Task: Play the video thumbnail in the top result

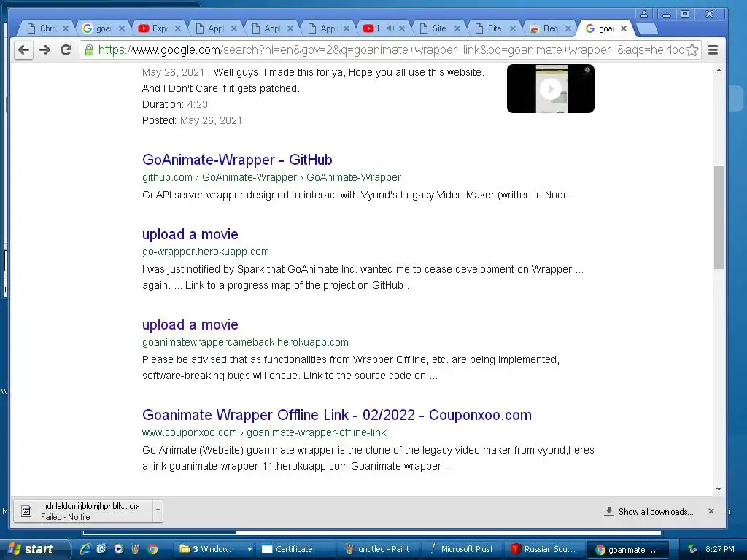Action: pos(551,88)
